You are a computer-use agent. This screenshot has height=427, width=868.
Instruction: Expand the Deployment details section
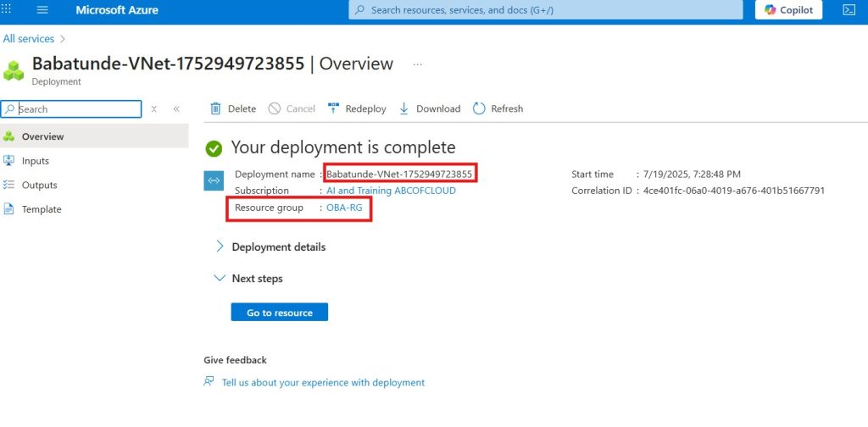click(x=220, y=247)
